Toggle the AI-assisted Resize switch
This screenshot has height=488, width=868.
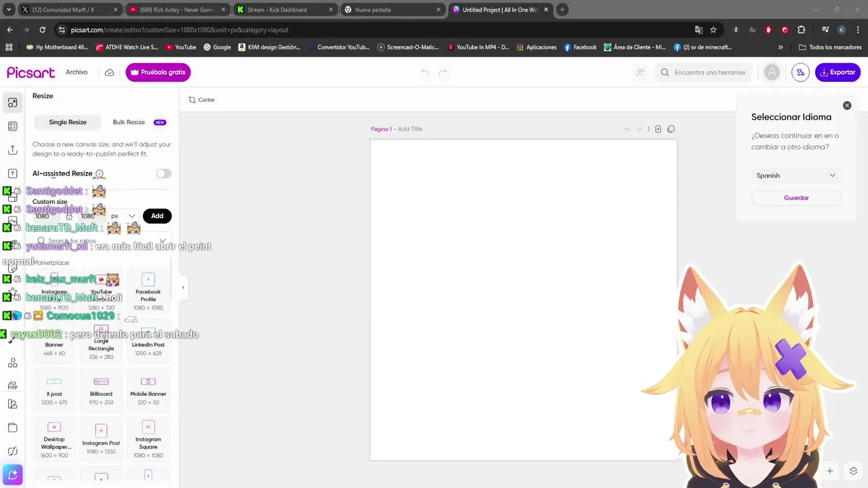click(x=163, y=174)
